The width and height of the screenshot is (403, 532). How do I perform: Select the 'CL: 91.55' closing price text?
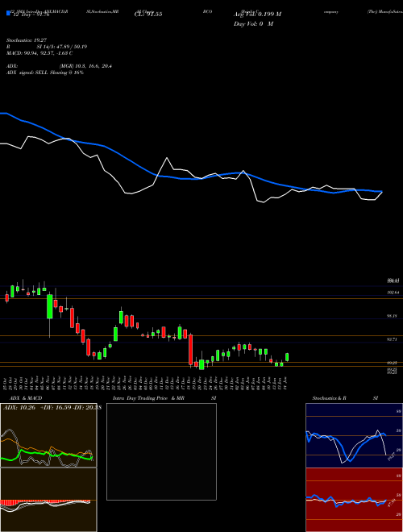148,15
